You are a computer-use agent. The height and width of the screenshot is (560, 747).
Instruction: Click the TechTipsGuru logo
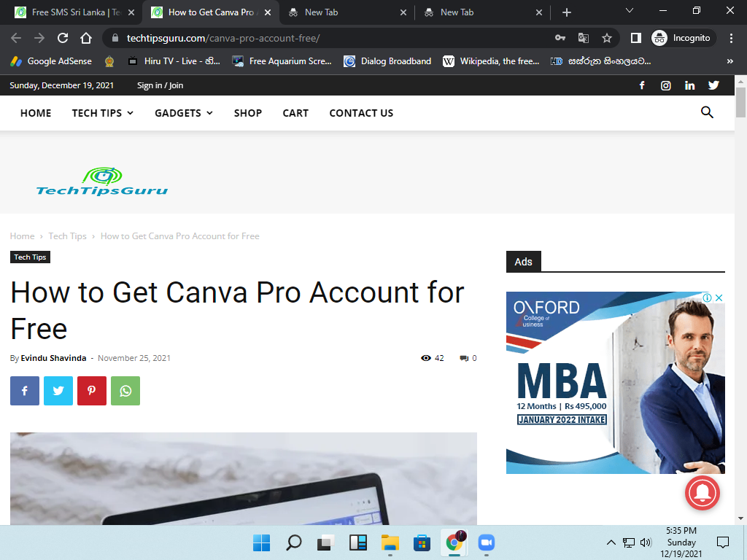tap(102, 182)
